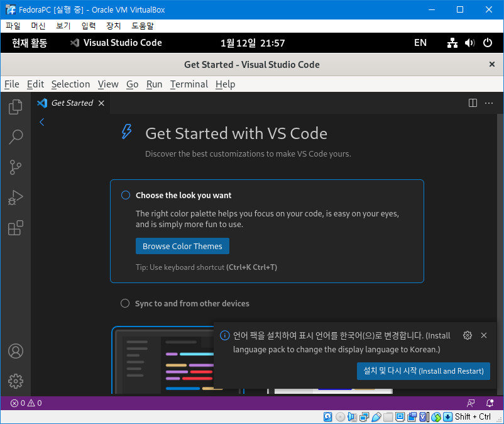
Task: Click the Install and Restart button
Action: coord(424,371)
